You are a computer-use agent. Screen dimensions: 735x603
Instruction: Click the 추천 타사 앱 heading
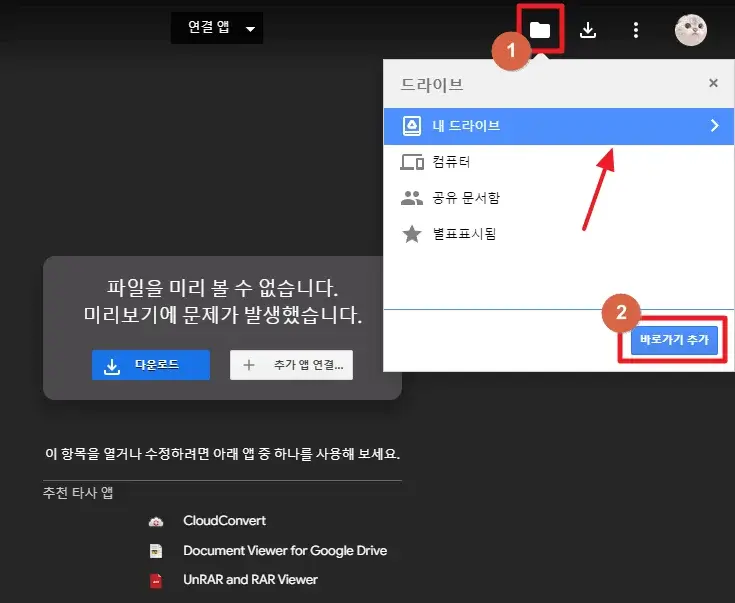click(x=78, y=493)
